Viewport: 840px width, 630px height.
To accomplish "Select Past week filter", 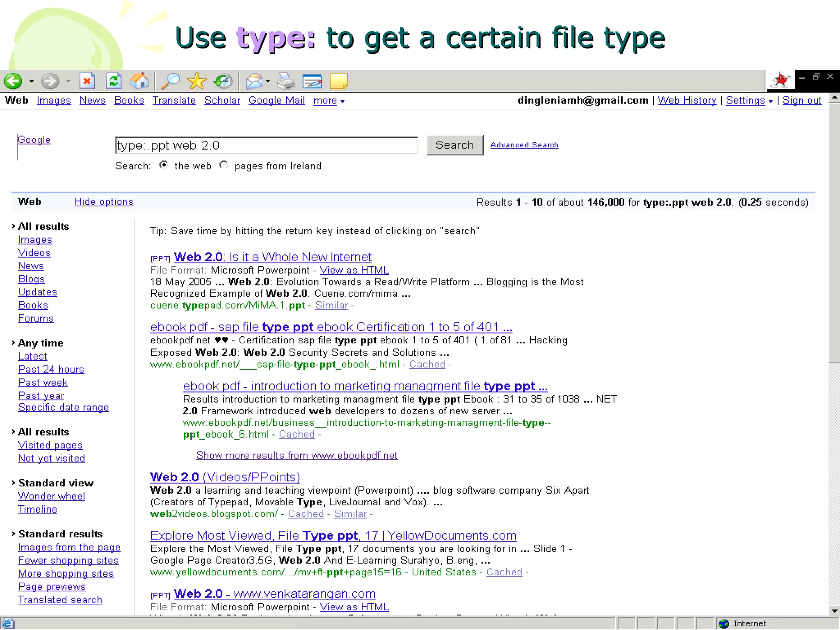I will click(x=43, y=383).
